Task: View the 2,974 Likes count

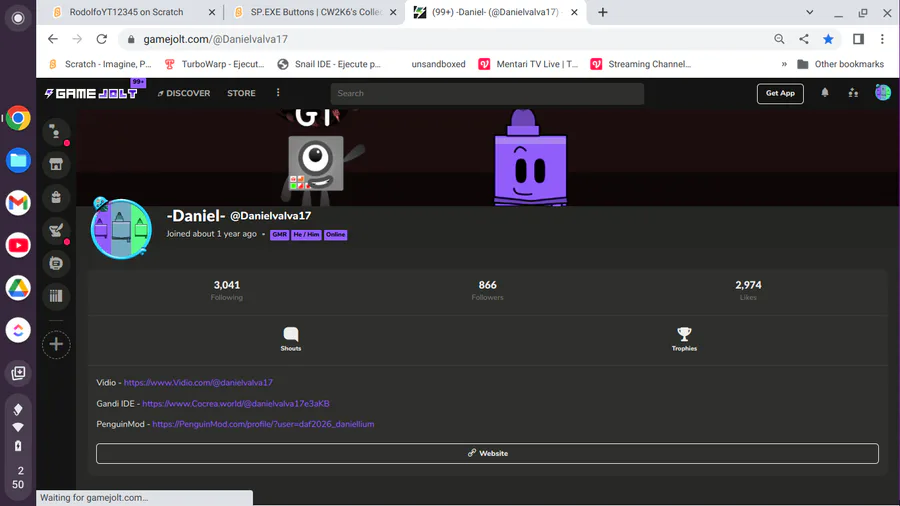Action: pos(748,290)
